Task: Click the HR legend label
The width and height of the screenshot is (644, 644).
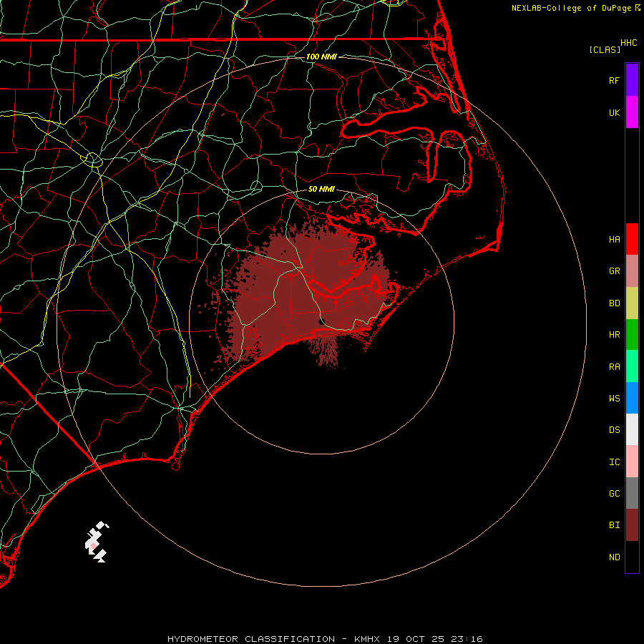Action: (x=615, y=335)
